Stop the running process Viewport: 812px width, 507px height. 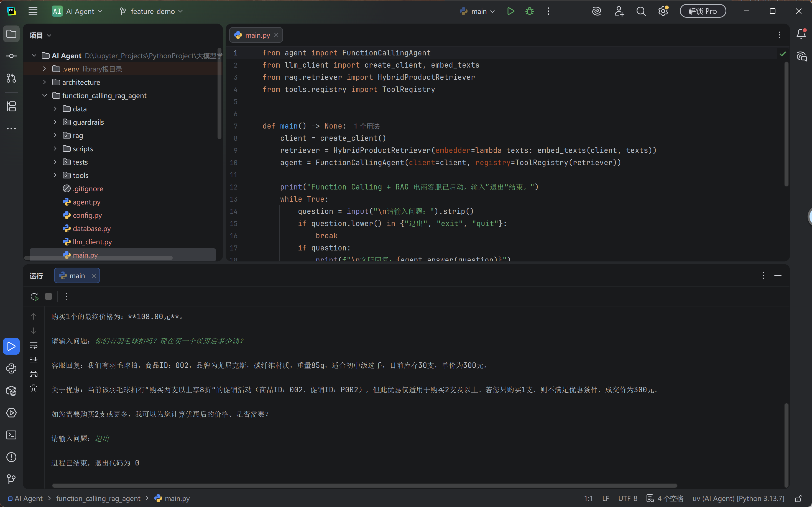pos(48,296)
